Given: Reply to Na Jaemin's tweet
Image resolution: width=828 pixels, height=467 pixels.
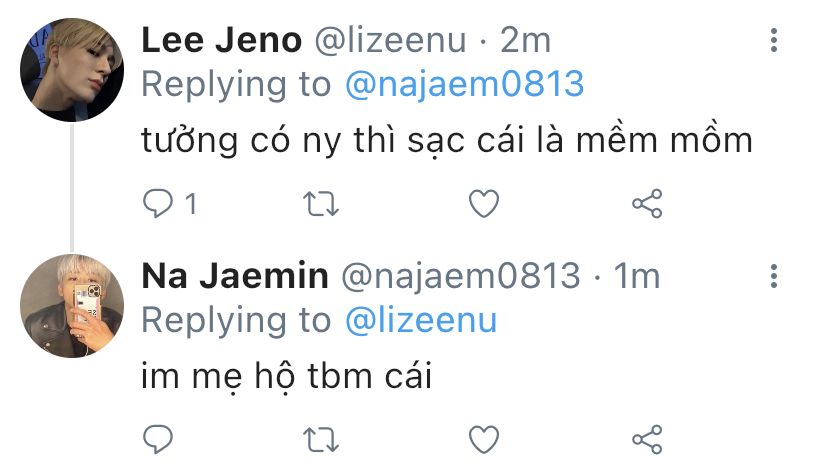Looking at the screenshot, I should pos(158,440).
